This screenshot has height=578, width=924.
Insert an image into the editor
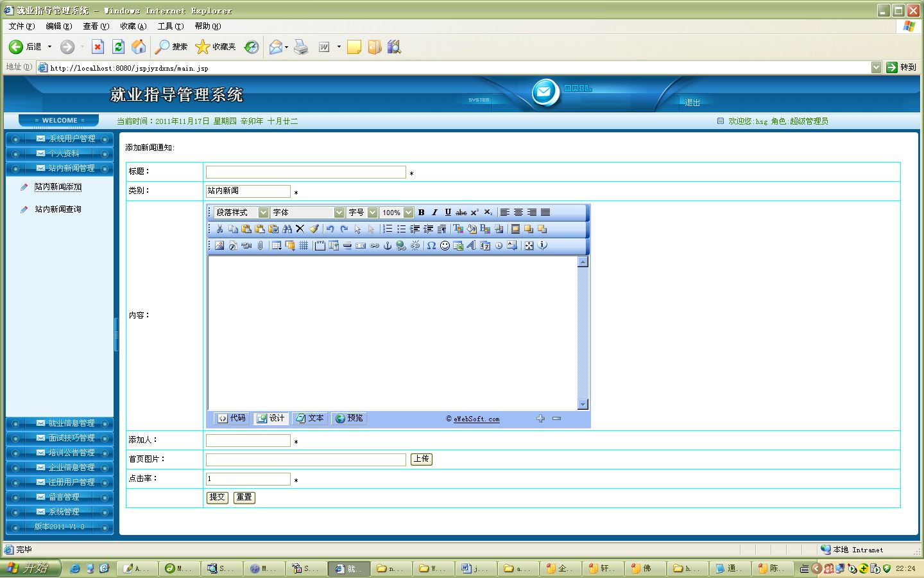click(x=219, y=246)
